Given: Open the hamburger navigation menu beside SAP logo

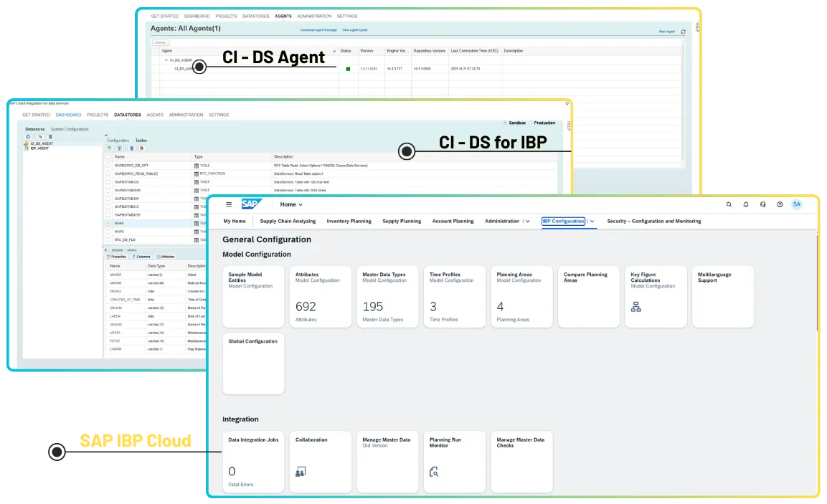Looking at the screenshot, I should tap(229, 204).
